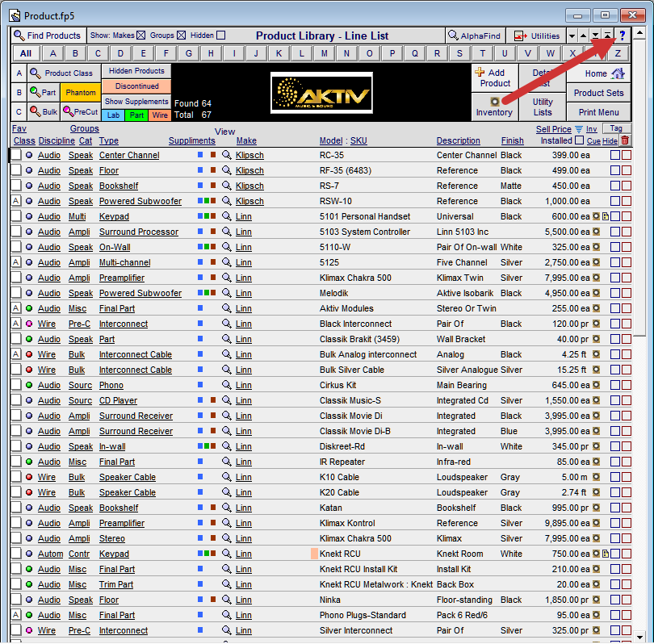Open the Klipsch make link on RSW-10 row
This screenshot has width=654, height=644.
pyautogui.click(x=249, y=201)
